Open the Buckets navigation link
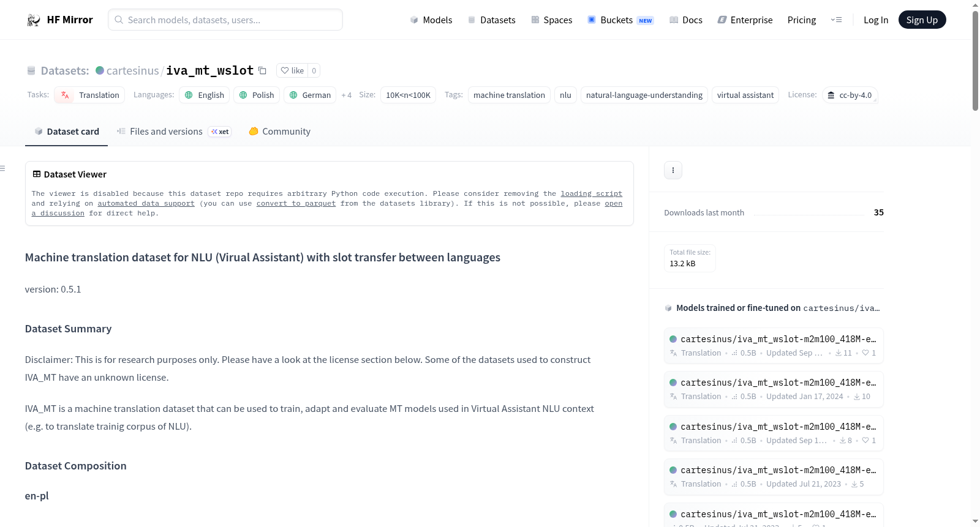The image size is (980, 527). point(620,20)
